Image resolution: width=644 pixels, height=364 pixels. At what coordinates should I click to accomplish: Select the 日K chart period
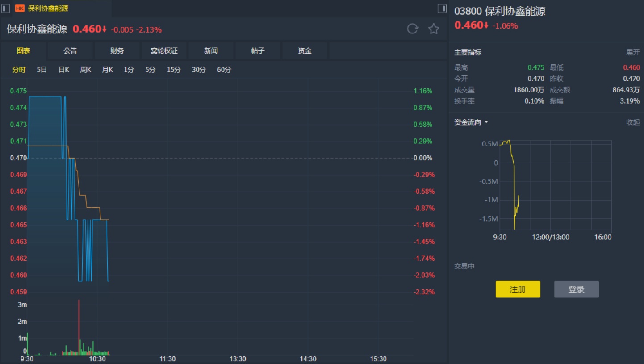click(x=64, y=70)
